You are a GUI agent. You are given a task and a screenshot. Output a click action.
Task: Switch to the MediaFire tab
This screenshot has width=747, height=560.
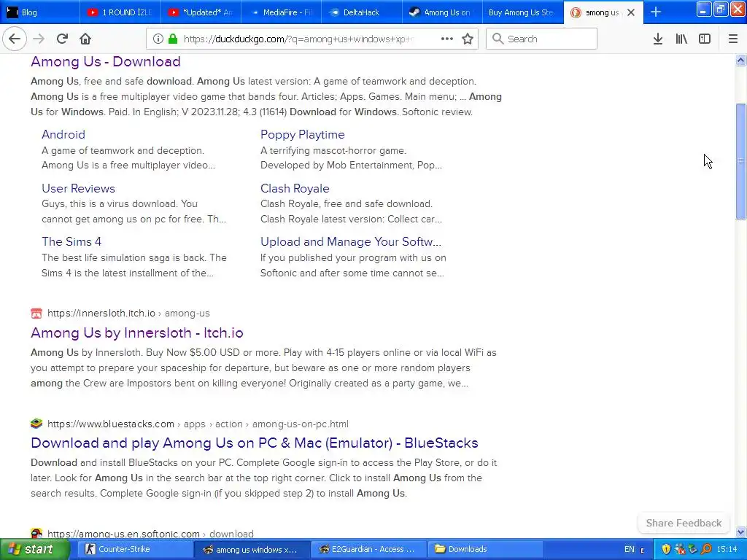281,12
